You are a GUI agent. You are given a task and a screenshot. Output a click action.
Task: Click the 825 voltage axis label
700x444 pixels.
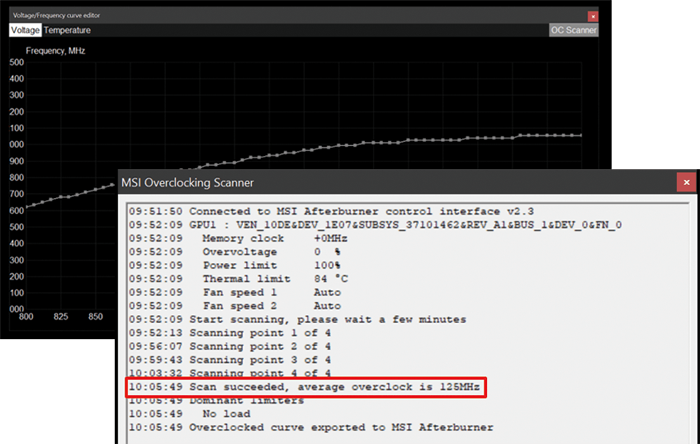pyautogui.click(x=61, y=317)
